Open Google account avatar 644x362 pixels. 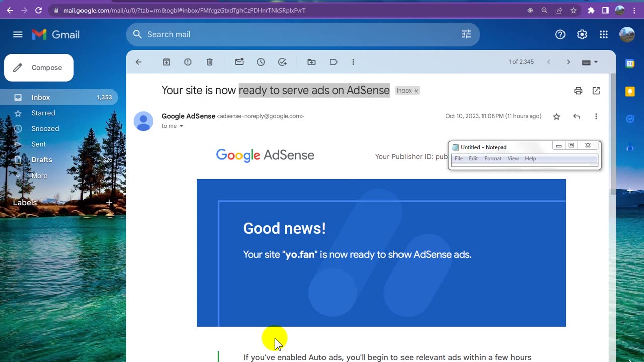click(x=627, y=34)
